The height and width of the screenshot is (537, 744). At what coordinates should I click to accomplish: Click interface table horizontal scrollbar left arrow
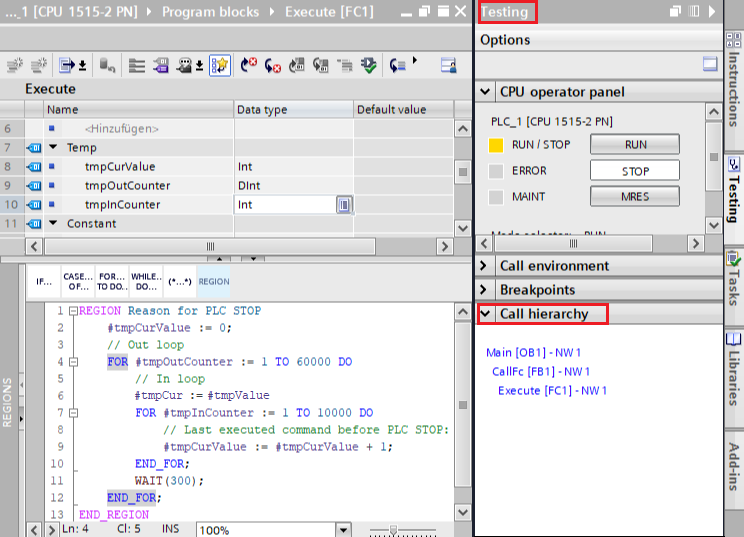point(33,247)
